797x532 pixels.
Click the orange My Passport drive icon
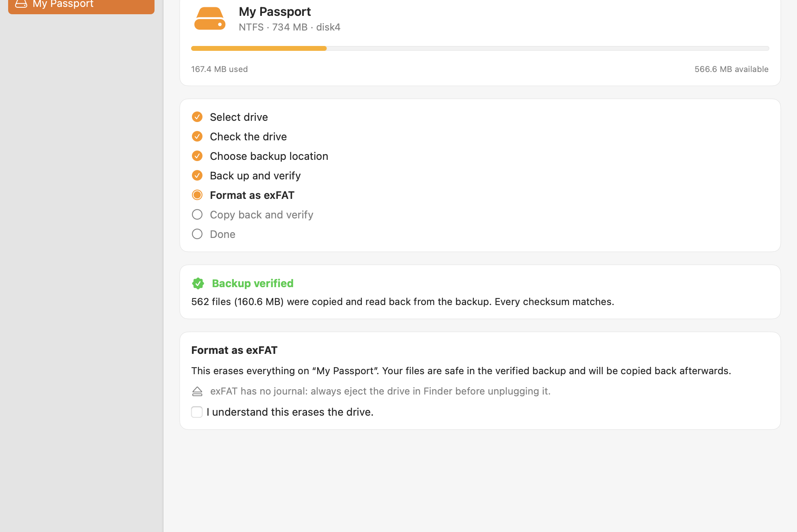point(210,19)
